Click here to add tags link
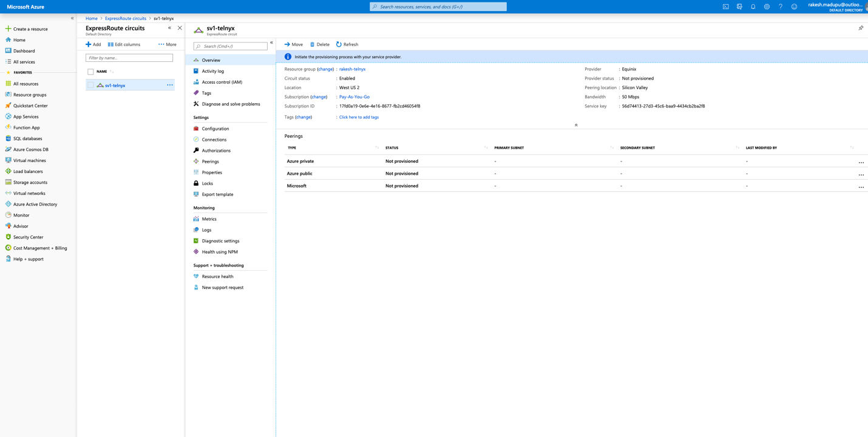 tap(359, 117)
